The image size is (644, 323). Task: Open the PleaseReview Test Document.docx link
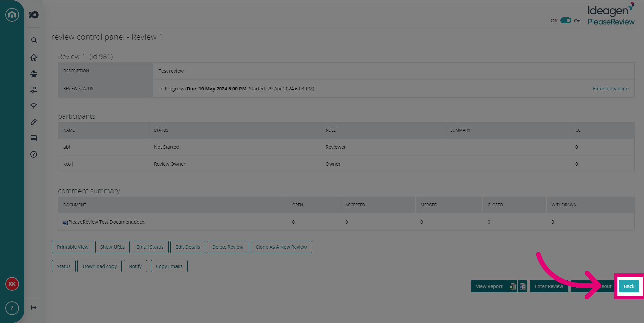coord(106,222)
